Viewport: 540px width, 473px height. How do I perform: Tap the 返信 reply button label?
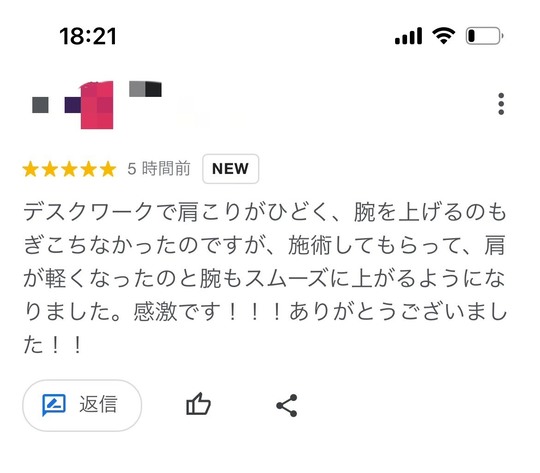(98, 404)
